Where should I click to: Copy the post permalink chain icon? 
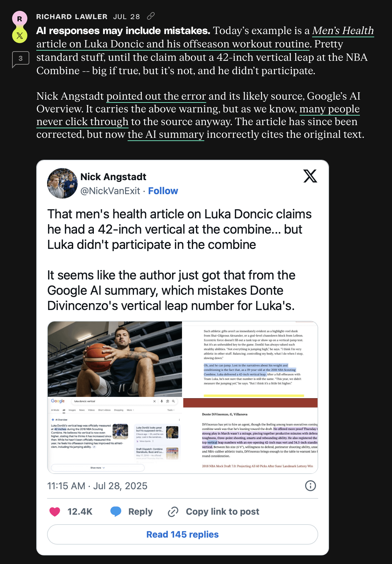(151, 16)
